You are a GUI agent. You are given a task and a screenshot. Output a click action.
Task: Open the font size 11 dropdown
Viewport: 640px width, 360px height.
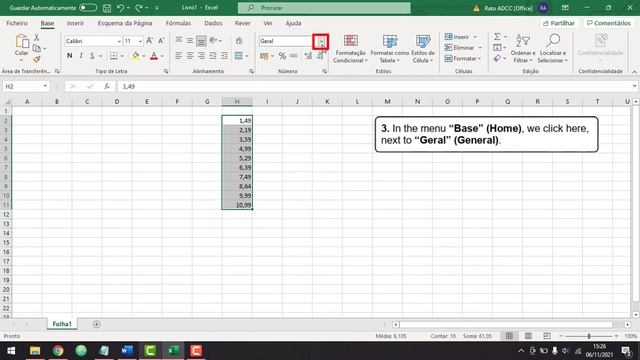140,41
